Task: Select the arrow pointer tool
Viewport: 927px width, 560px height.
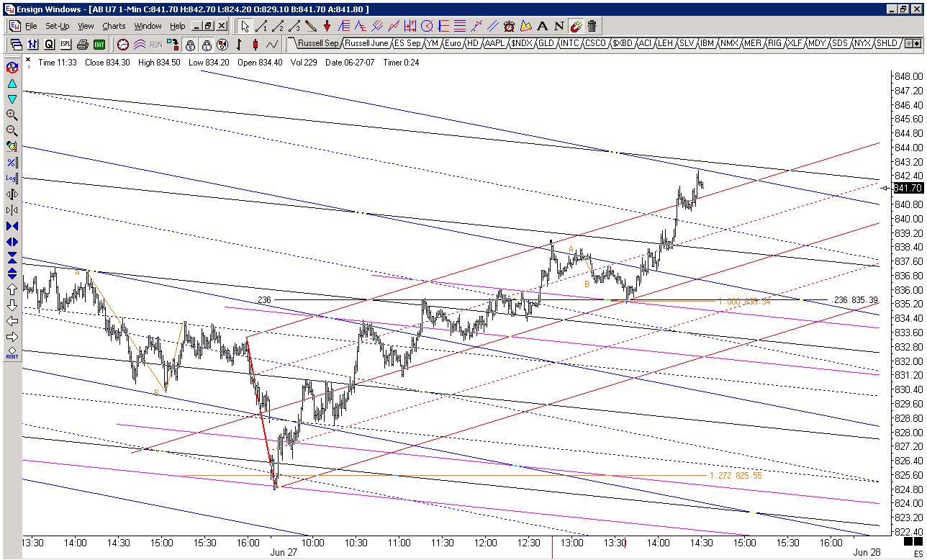Action: 245,26
